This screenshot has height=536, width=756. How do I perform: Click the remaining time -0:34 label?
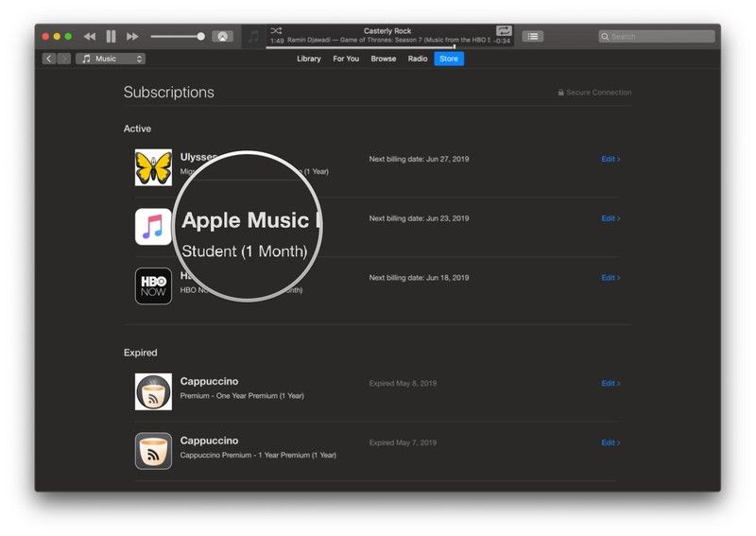pos(503,41)
